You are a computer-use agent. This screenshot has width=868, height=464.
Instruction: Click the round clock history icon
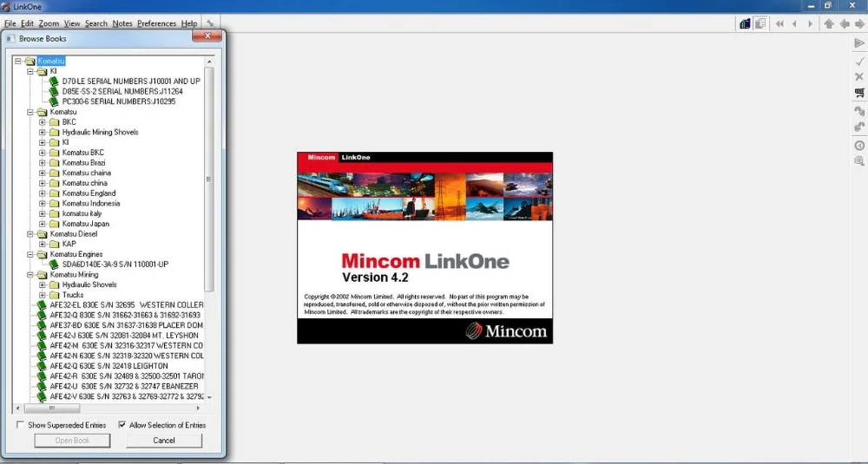859,146
